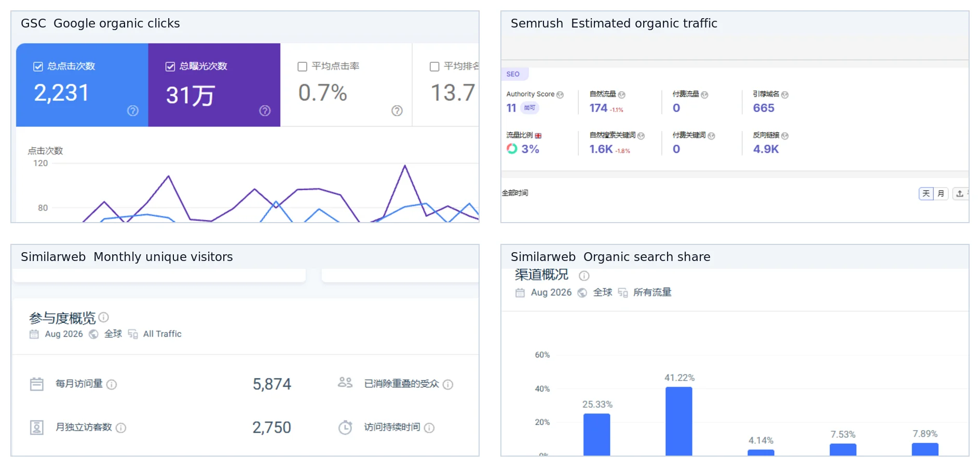The image size is (980, 467).
Task: Switch Semrush chart to 月 view
Action: (x=941, y=194)
